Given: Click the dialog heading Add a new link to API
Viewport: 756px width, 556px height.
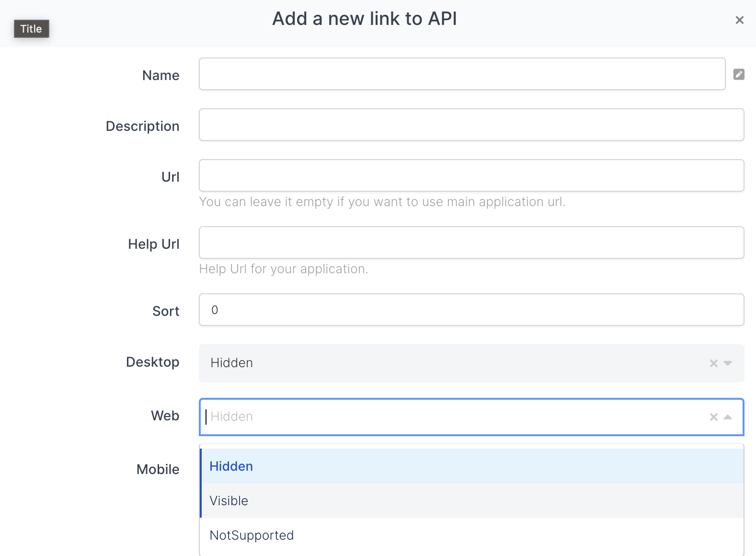Looking at the screenshot, I should click(x=364, y=19).
